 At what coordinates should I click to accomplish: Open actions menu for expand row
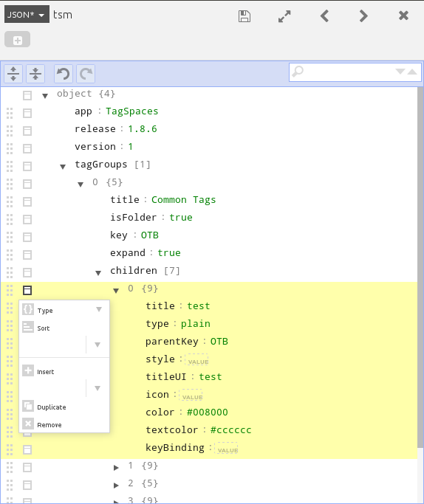(x=27, y=255)
